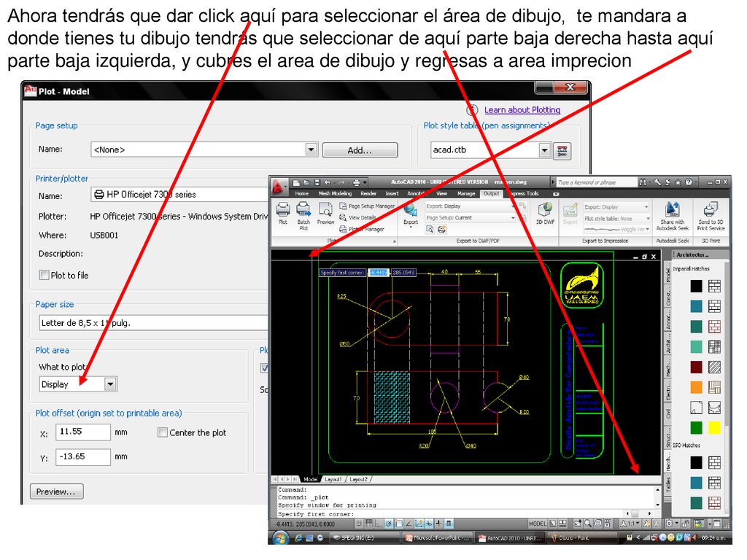Click the Preview... button in Plot dialog
The height and width of the screenshot is (560, 747).
click(x=56, y=491)
